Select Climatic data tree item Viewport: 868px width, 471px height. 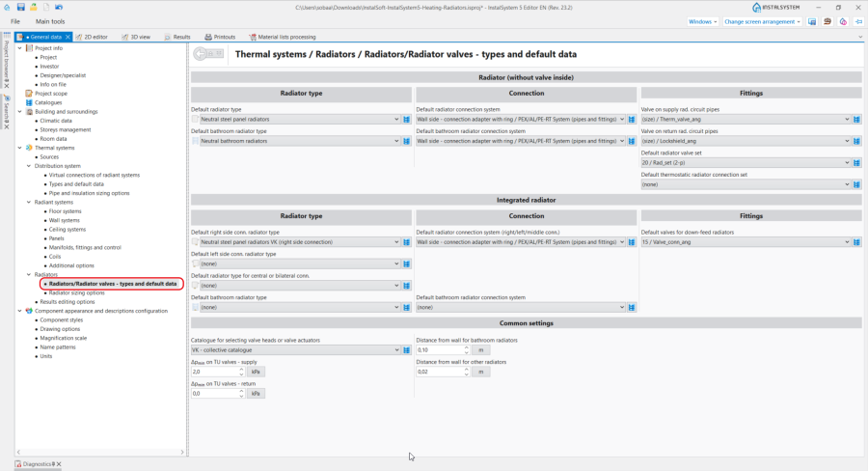tap(55, 121)
